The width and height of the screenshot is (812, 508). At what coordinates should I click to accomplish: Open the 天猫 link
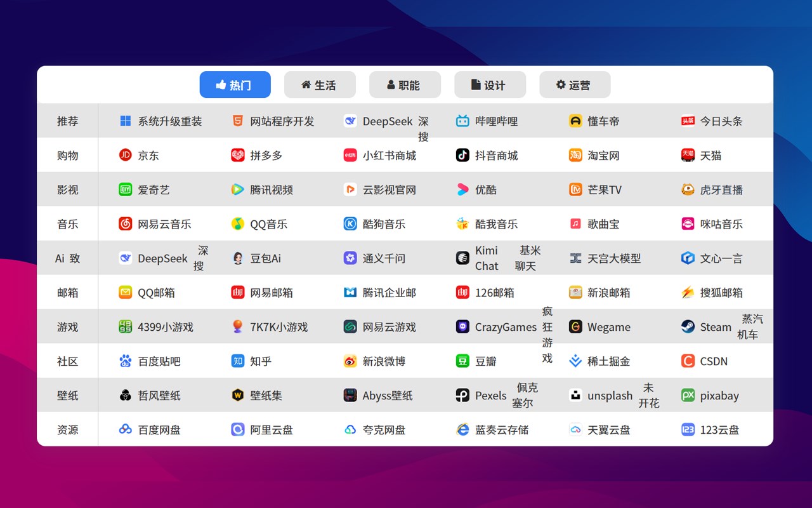[x=710, y=155]
